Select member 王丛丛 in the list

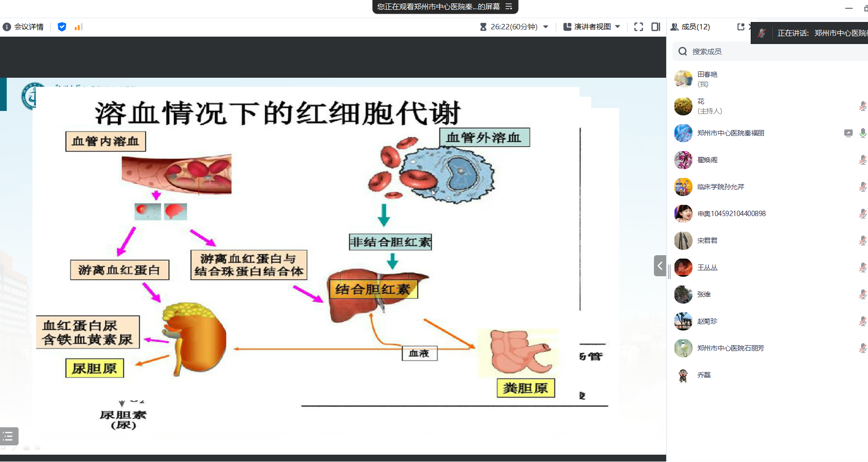[707, 267]
